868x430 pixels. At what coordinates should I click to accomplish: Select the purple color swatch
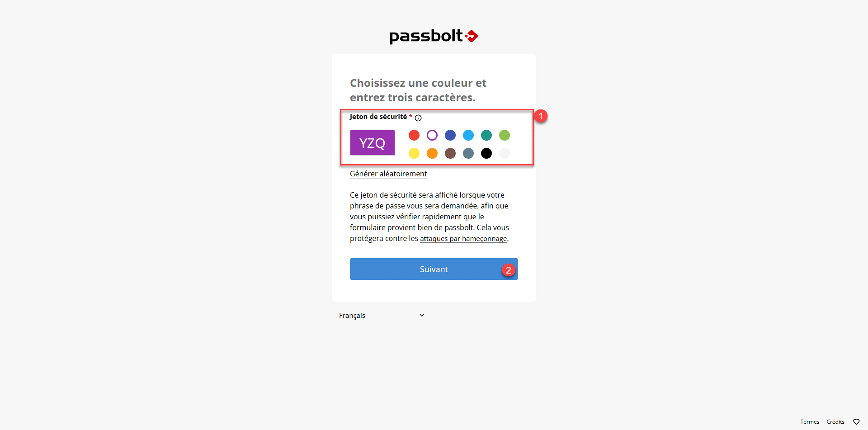click(432, 135)
